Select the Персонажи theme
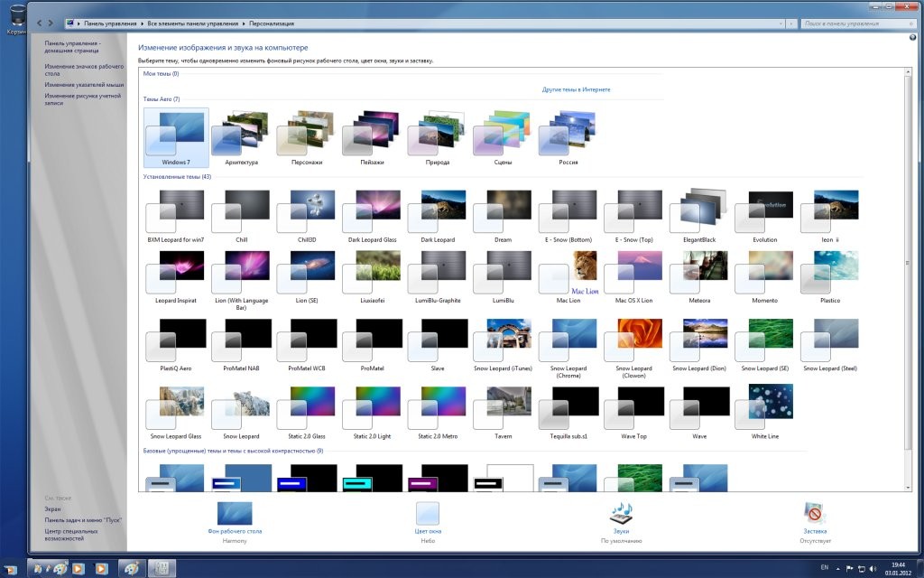Viewport: 924px width, 578px height. (x=307, y=137)
